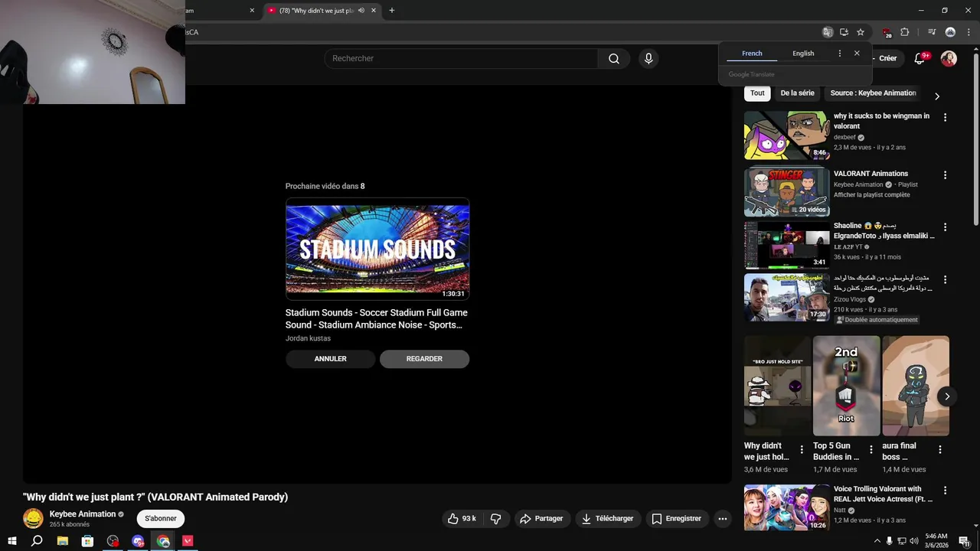This screenshot has width=980, height=551.
Task: Open YouTube account avatar
Action: click(949, 59)
